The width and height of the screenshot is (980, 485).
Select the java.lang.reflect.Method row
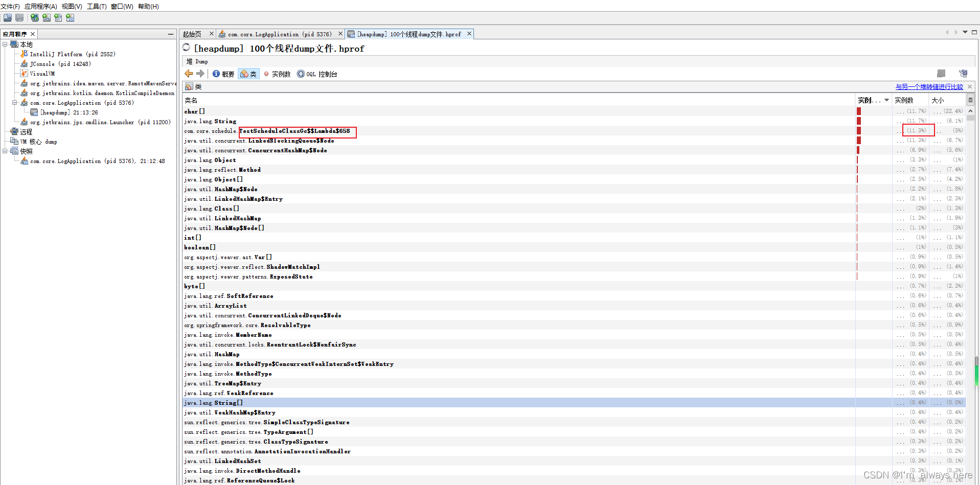point(574,170)
